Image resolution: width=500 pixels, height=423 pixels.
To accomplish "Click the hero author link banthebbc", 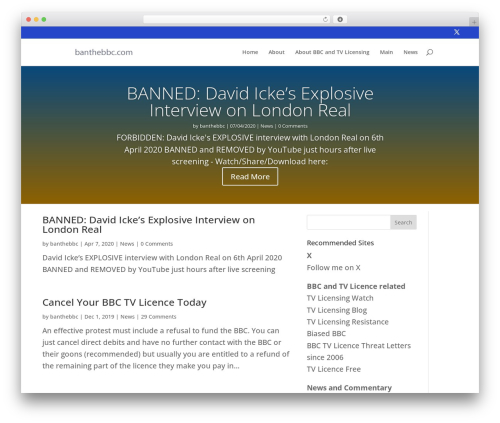I will pyautogui.click(x=212, y=126).
